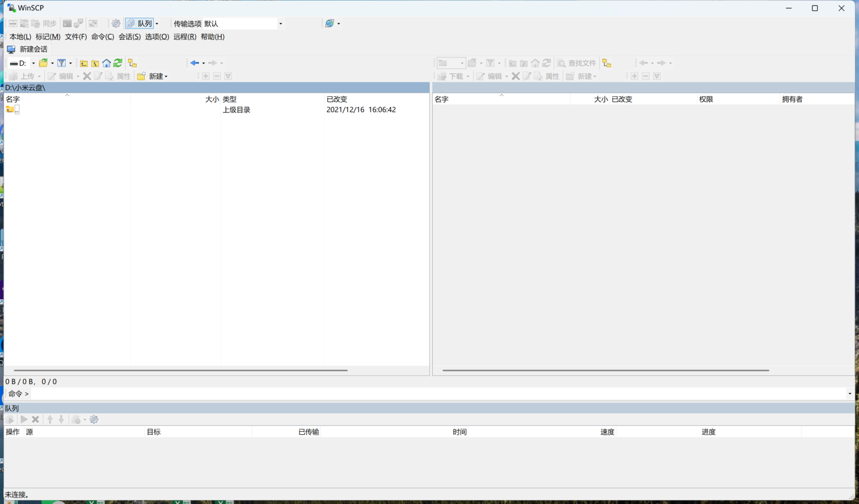Click the local directory tree icon
859x504 pixels.
coord(132,63)
